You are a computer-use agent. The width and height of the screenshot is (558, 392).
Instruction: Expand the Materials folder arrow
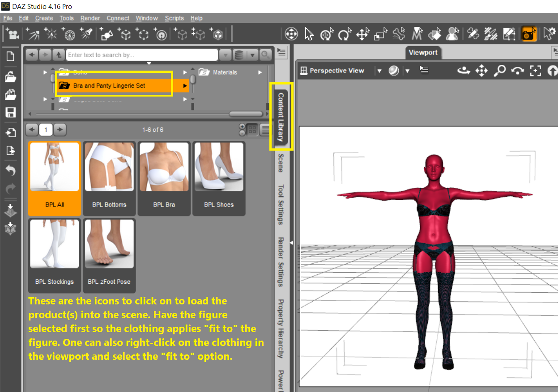point(260,72)
